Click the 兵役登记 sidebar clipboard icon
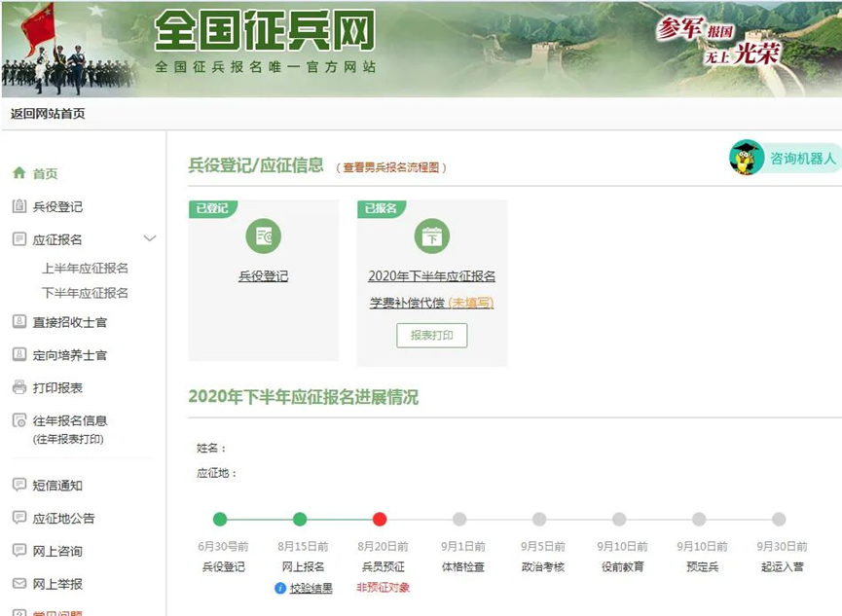This screenshot has width=842, height=616. (x=18, y=206)
